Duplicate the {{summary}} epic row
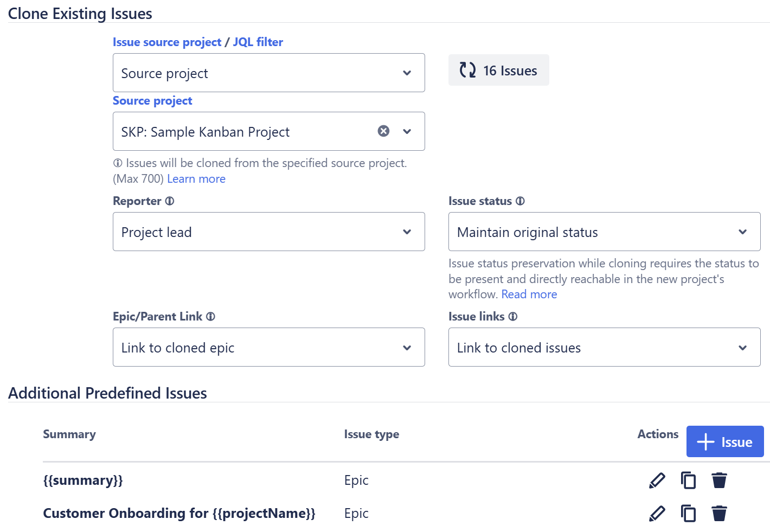The height and width of the screenshot is (532, 770). 688,480
